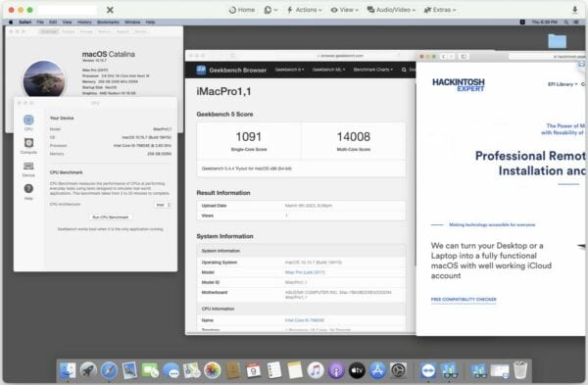Click the Run CPU Benchmark button
Image resolution: width=588 pixels, height=385 pixels.
click(x=111, y=217)
